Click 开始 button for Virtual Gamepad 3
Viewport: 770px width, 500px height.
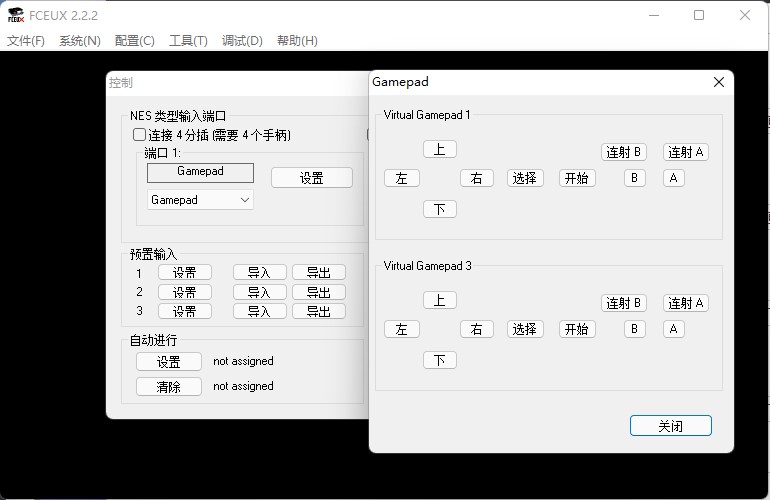pos(577,329)
